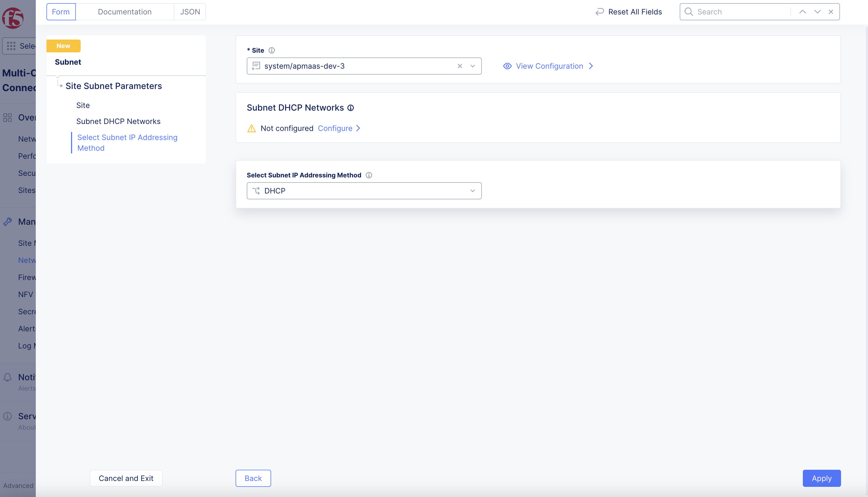Click Cancel and Exit

click(x=126, y=478)
